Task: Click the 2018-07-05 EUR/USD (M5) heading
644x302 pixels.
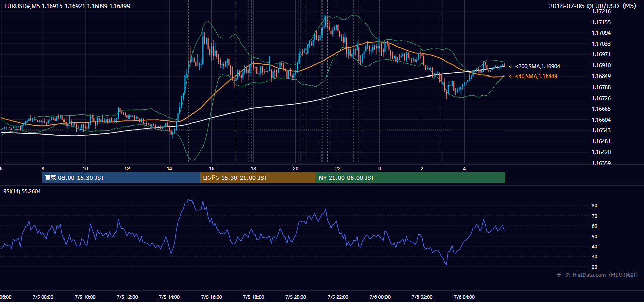Action: [x=594, y=6]
